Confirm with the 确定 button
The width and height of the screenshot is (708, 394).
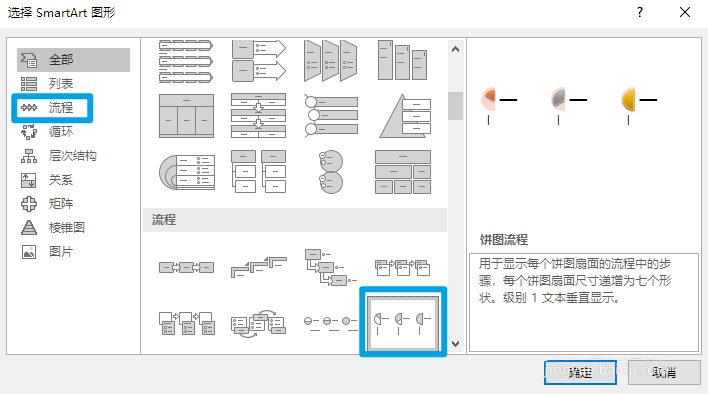[580, 372]
